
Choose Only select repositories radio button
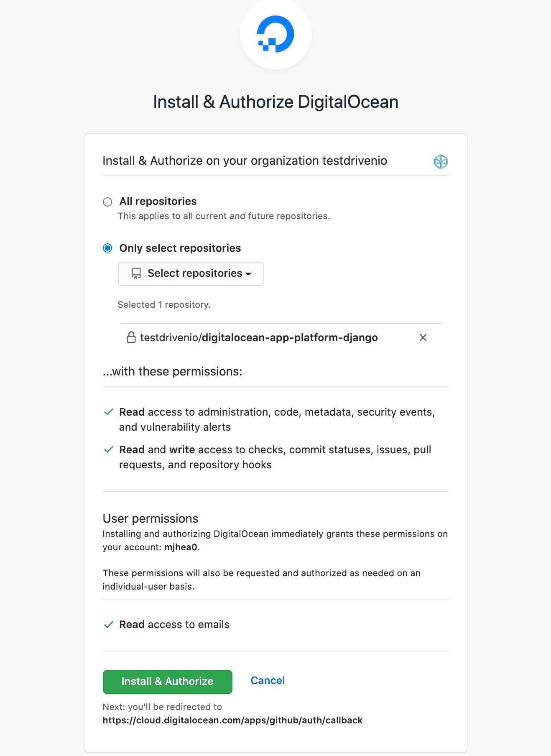pos(107,248)
